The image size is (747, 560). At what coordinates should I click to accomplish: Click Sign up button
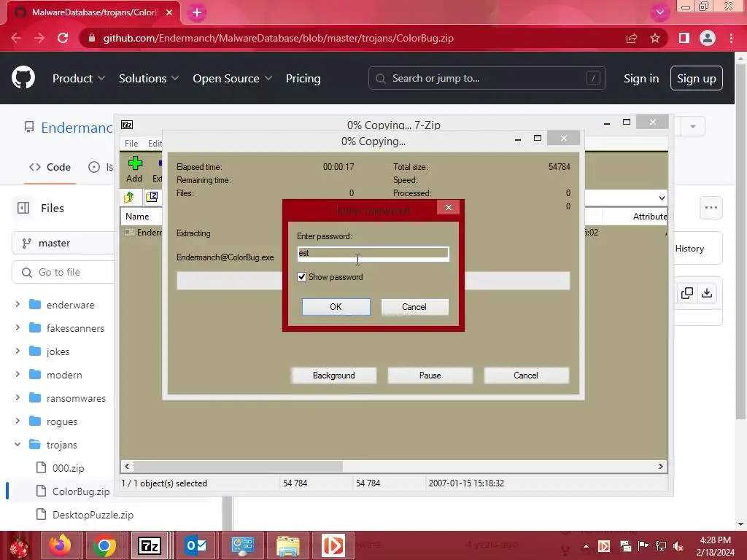tap(697, 79)
